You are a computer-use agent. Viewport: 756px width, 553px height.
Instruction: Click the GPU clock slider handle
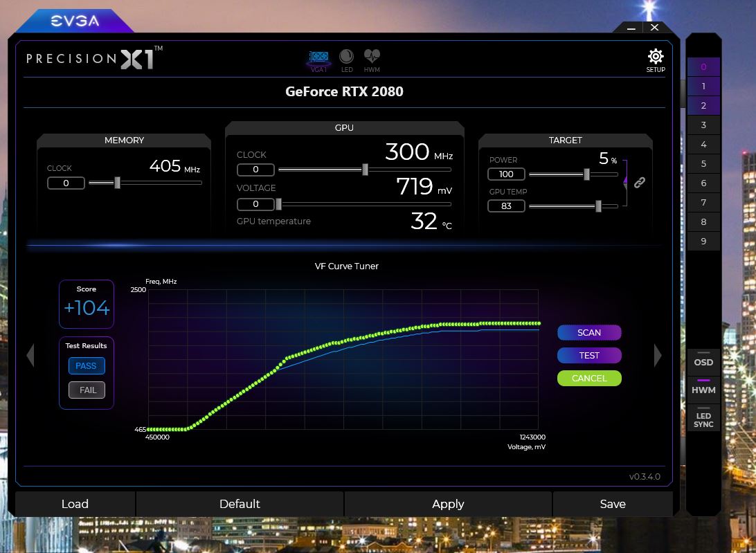365,170
